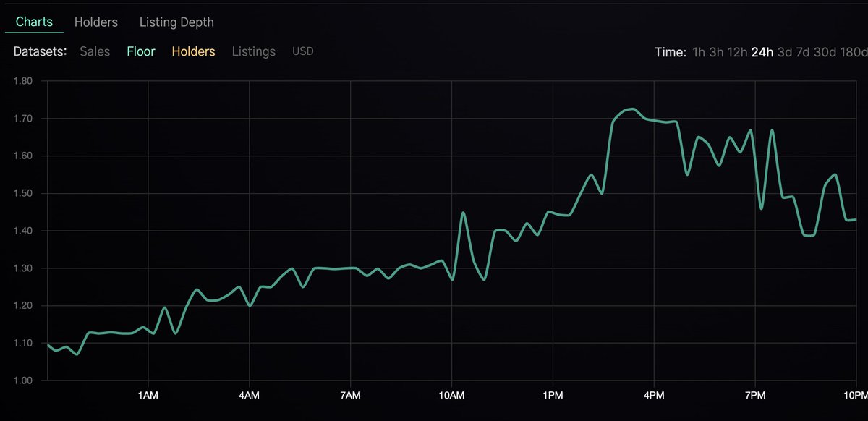Set time range to 7d
This screenshot has height=421, width=868.
click(x=804, y=52)
